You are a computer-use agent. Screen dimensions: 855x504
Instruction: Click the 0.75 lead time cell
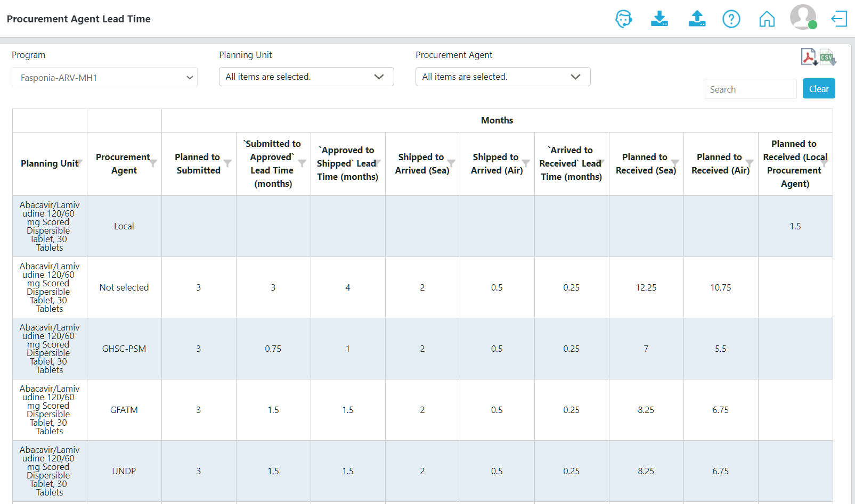coord(273,349)
